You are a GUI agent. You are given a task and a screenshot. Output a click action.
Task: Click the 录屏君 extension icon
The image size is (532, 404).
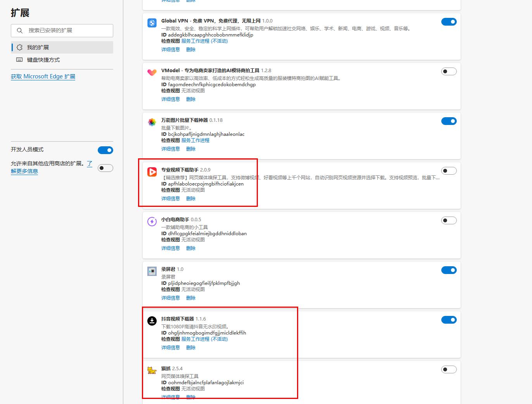[152, 271]
